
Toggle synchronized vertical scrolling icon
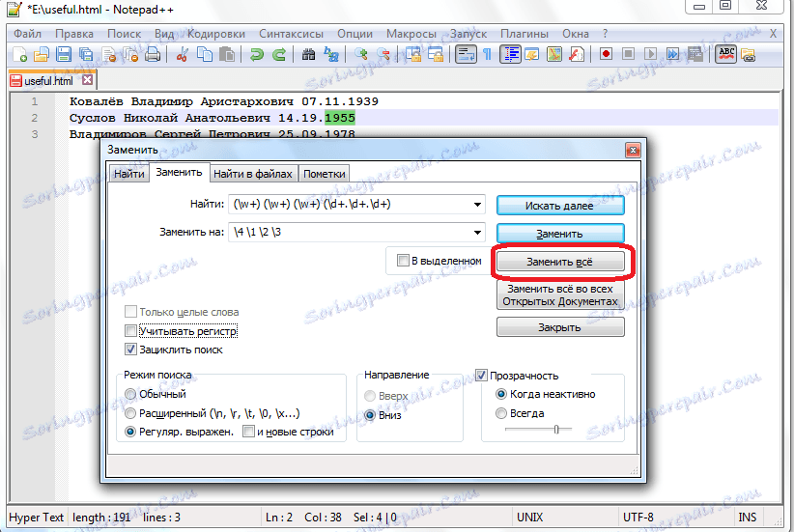[x=413, y=54]
